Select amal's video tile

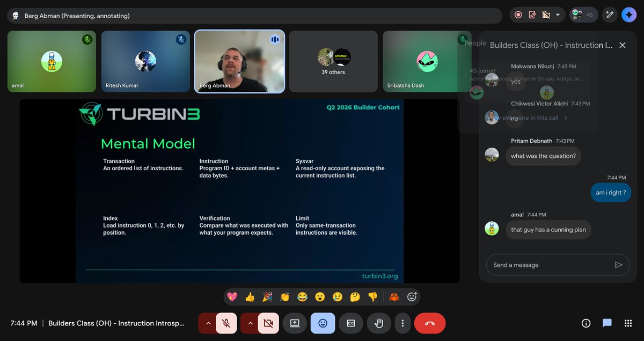[52, 61]
